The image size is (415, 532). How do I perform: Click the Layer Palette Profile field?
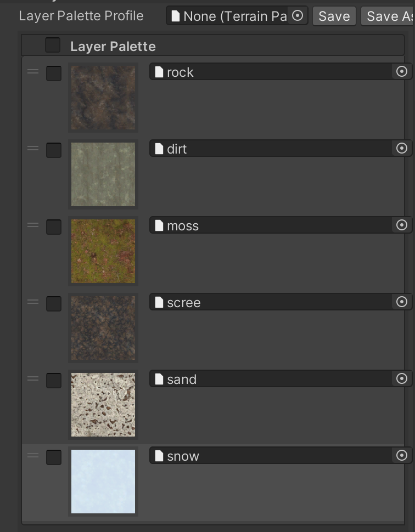click(231, 16)
